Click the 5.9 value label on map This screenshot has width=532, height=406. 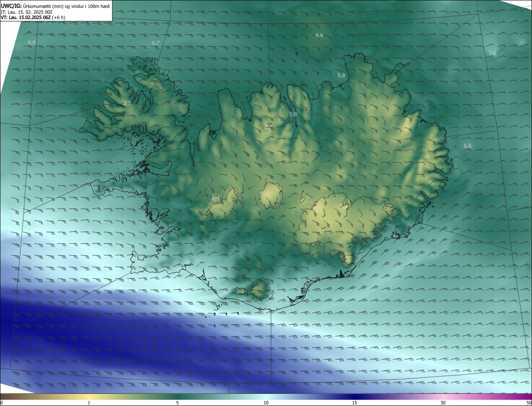(293, 114)
